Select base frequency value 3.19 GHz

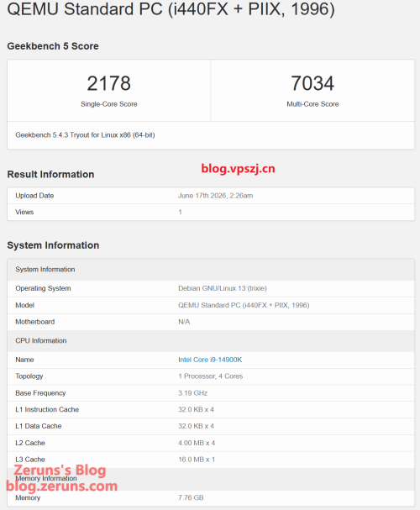[x=192, y=393]
